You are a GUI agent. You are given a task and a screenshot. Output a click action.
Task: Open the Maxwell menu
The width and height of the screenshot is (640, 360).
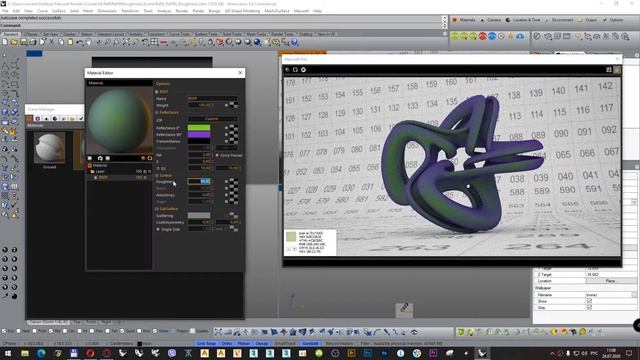click(x=301, y=11)
